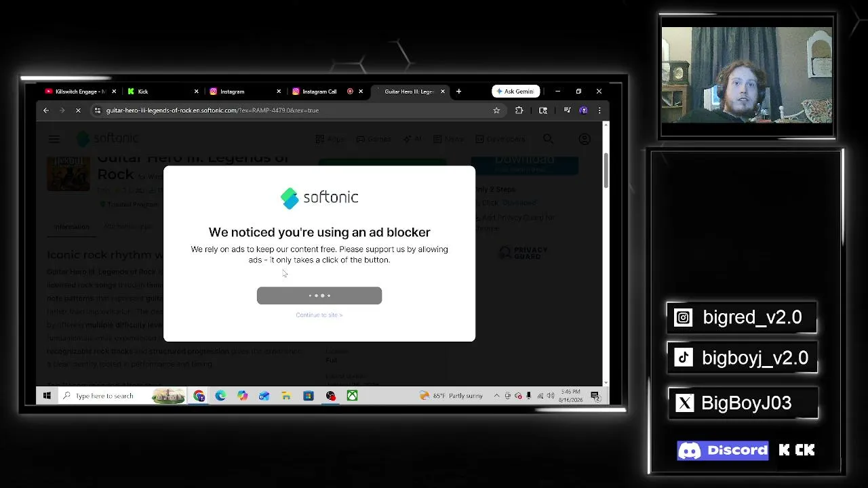
Task: Close the Guitar Hero III tab
Action: tap(443, 91)
